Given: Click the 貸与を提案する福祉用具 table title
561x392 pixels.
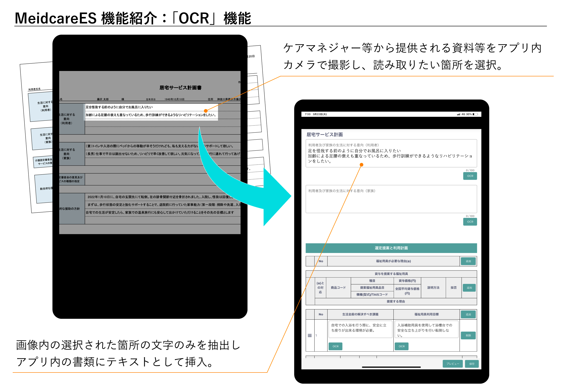Looking at the screenshot, I should pyautogui.click(x=391, y=274).
